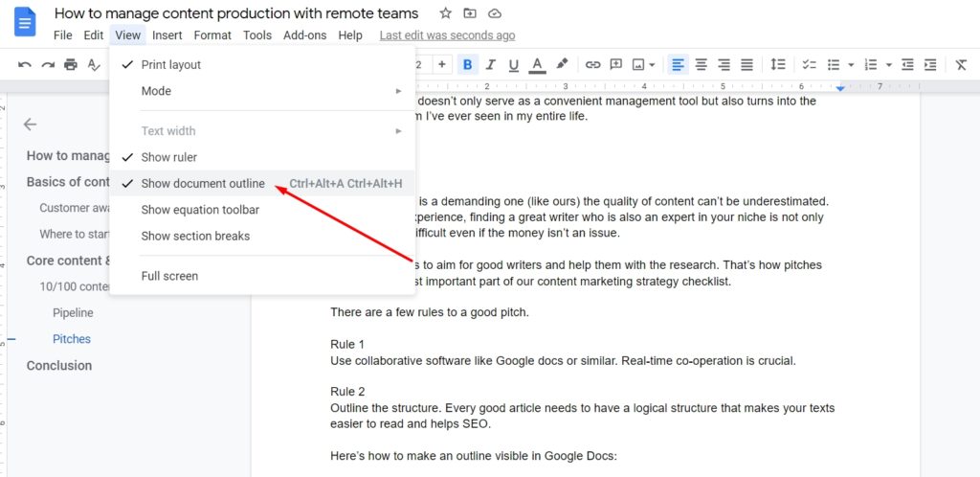Screen dimensions: 980x477
Task: Close the open View menu
Action: point(127,35)
